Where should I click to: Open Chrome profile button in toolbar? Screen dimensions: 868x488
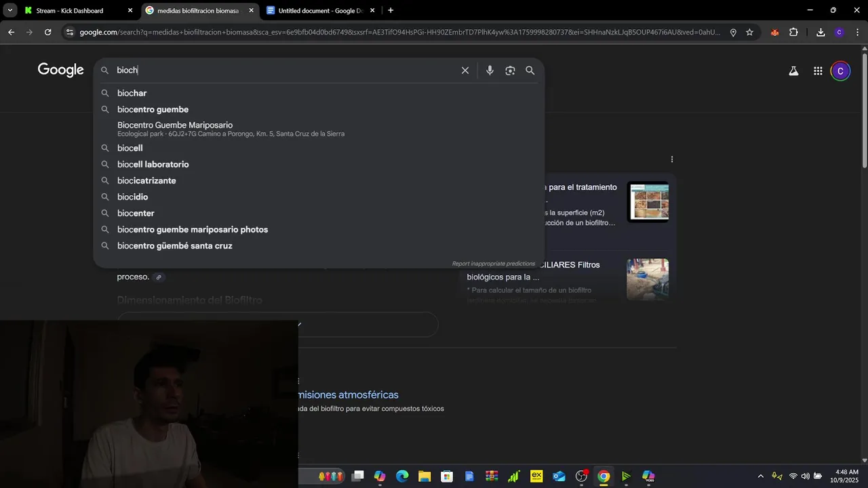point(840,32)
